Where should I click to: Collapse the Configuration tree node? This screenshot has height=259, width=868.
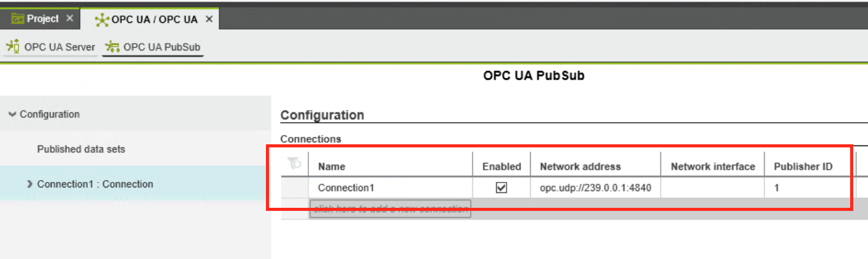coord(12,114)
